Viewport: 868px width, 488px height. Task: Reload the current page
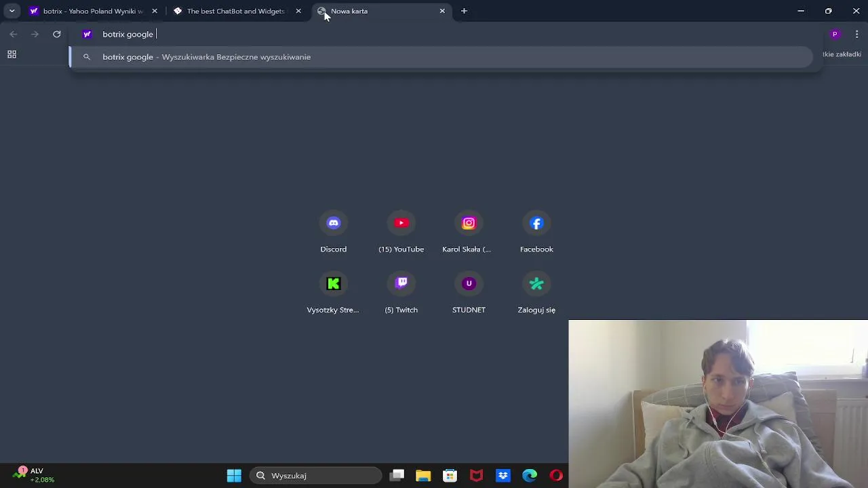57,34
